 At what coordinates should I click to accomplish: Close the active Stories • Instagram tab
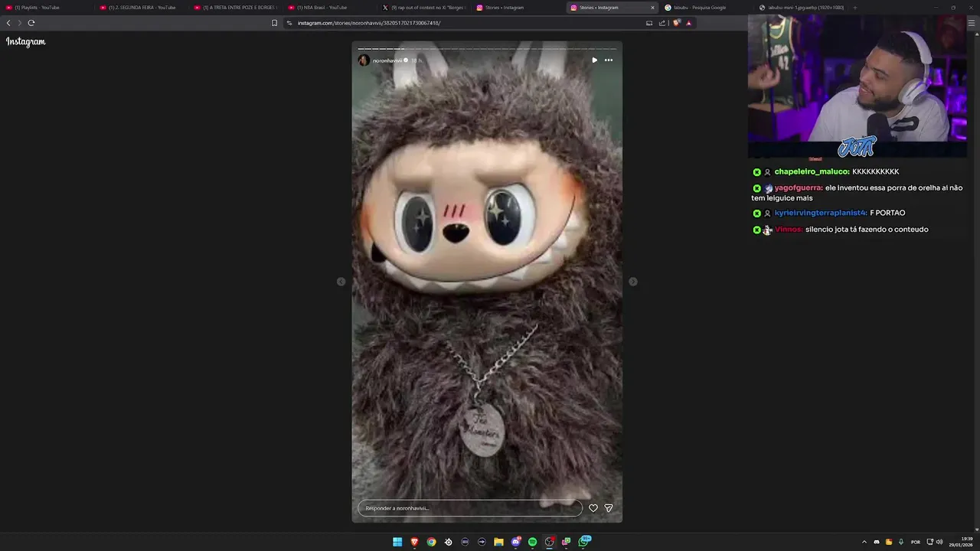pyautogui.click(x=652, y=8)
